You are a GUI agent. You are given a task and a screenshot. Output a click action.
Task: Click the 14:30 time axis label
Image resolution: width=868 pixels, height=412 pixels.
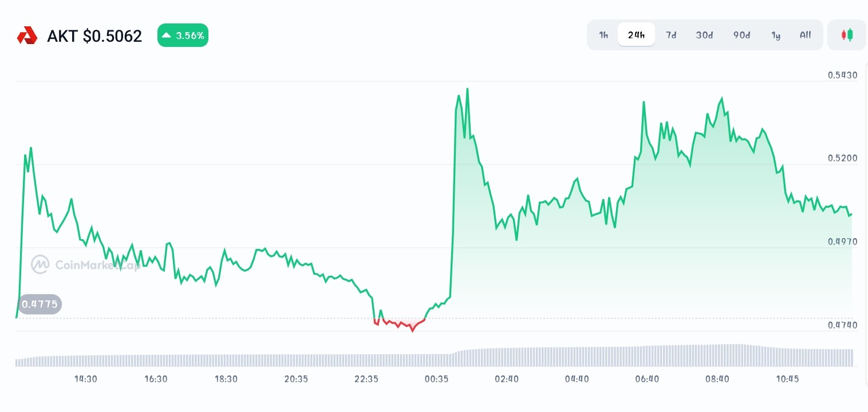(x=86, y=379)
